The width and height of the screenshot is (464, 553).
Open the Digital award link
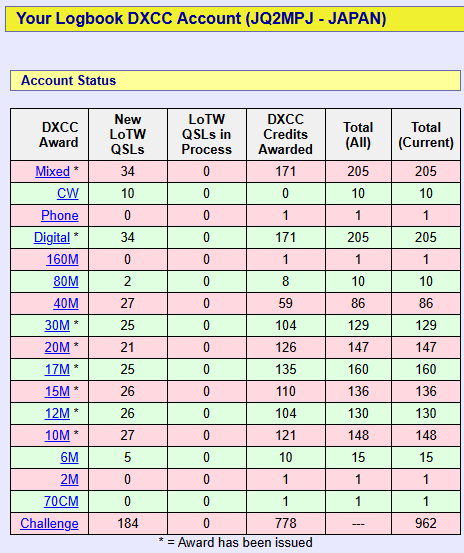click(x=52, y=238)
